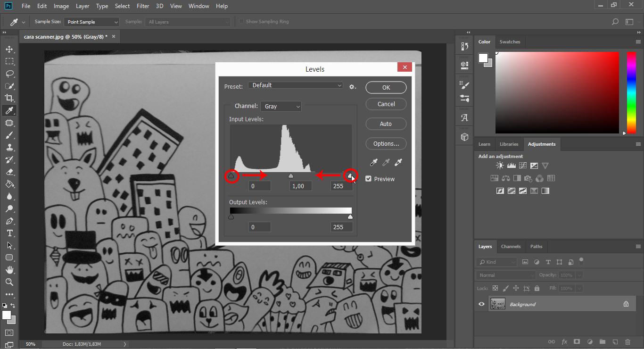Click OK in the Levels dialog
The height and width of the screenshot is (349, 644).
pos(386,87)
